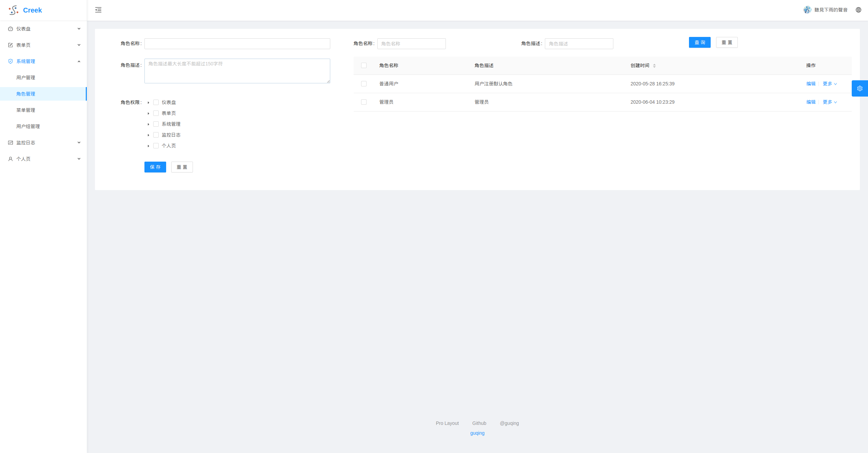This screenshot has height=453, width=868.
Task: Expand the 个人页 sidebar submenu
Action: point(43,159)
